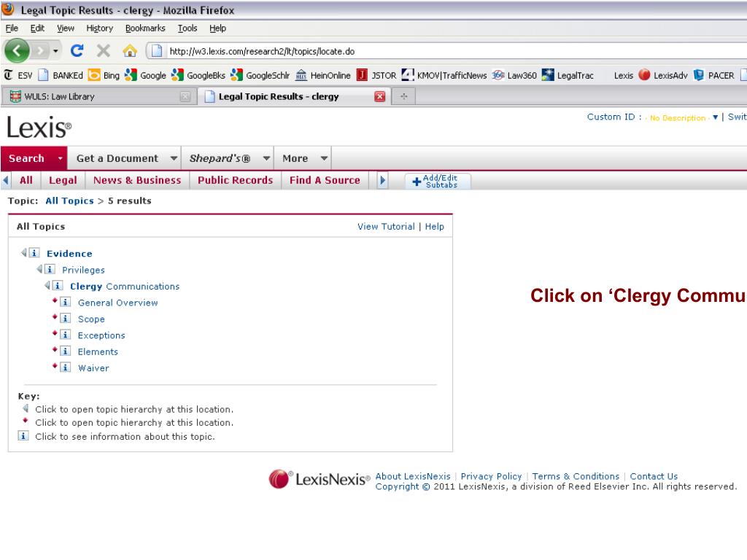Collapse the Evidence topic triangle
This screenshot has height=560, width=747.
24,252
